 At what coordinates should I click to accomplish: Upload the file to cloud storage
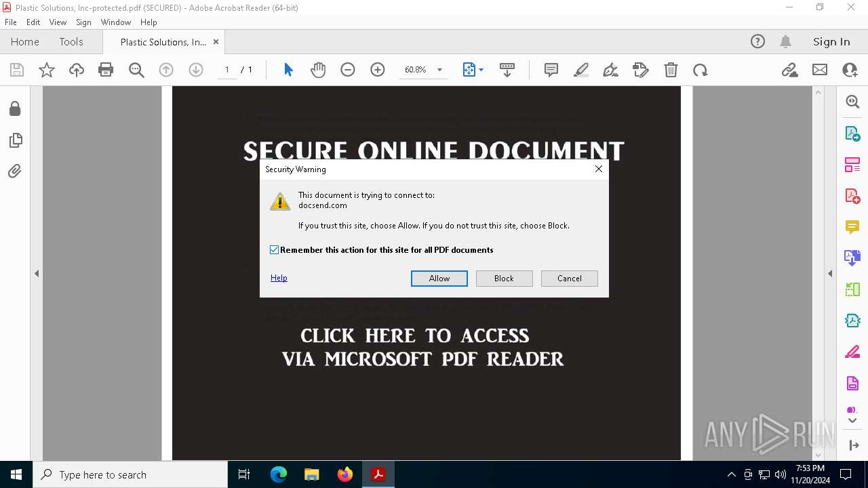click(x=77, y=70)
